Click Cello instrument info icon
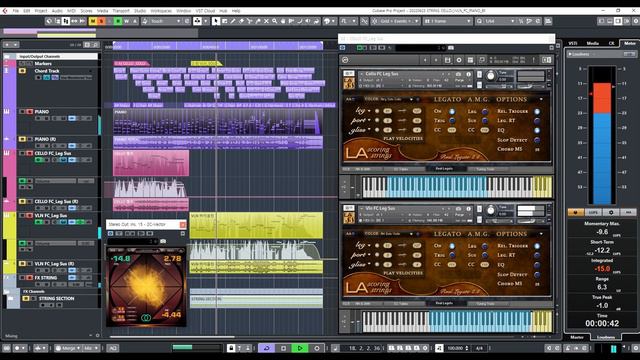The image size is (640, 360). (x=469, y=74)
